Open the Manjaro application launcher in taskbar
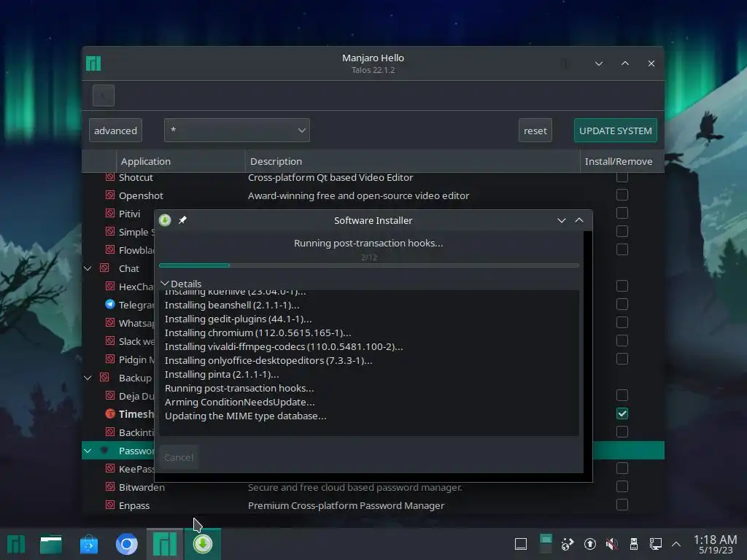The width and height of the screenshot is (747, 560). coord(16,544)
